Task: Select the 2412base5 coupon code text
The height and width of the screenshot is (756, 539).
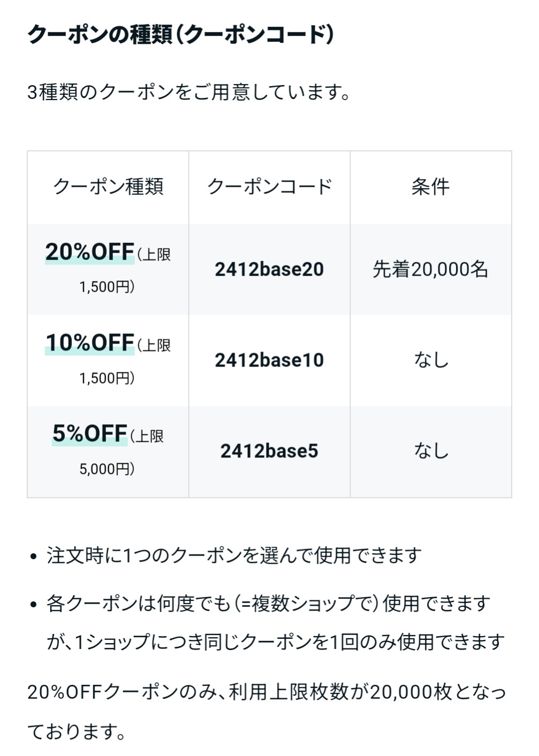Action: click(269, 451)
